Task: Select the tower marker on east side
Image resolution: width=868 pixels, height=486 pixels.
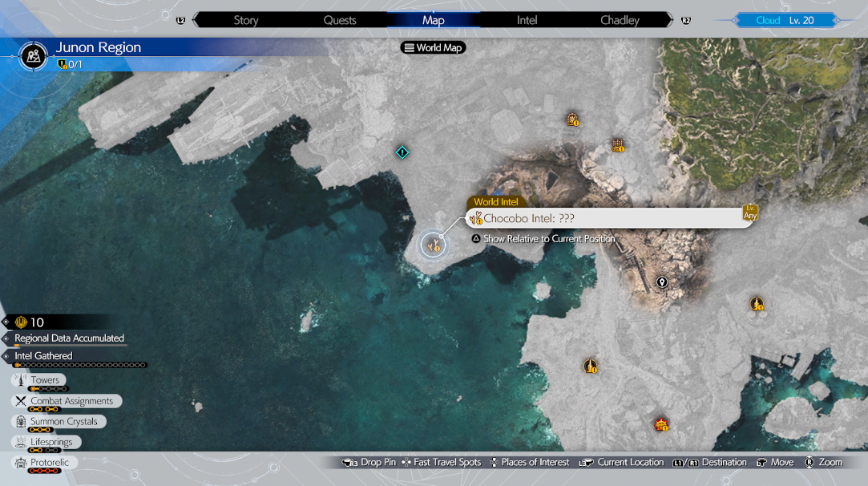Action: click(757, 304)
